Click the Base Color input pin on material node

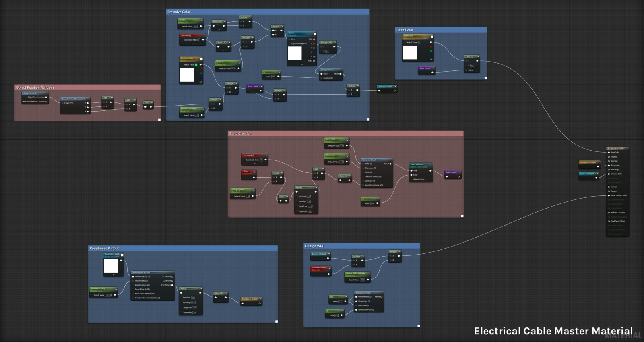[x=609, y=152]
